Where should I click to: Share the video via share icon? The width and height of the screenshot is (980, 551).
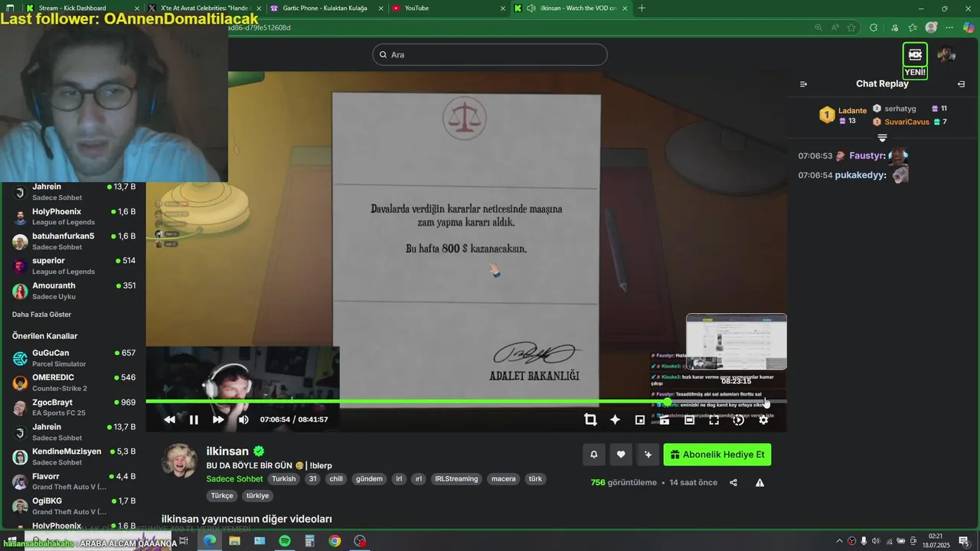pyautogui.click(x=733, y=483)
